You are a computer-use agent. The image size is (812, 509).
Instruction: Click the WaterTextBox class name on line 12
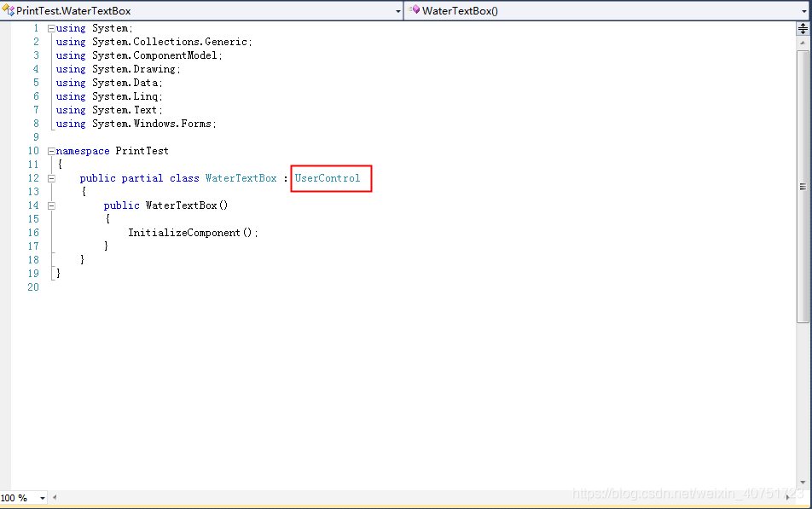click(241, 178)
